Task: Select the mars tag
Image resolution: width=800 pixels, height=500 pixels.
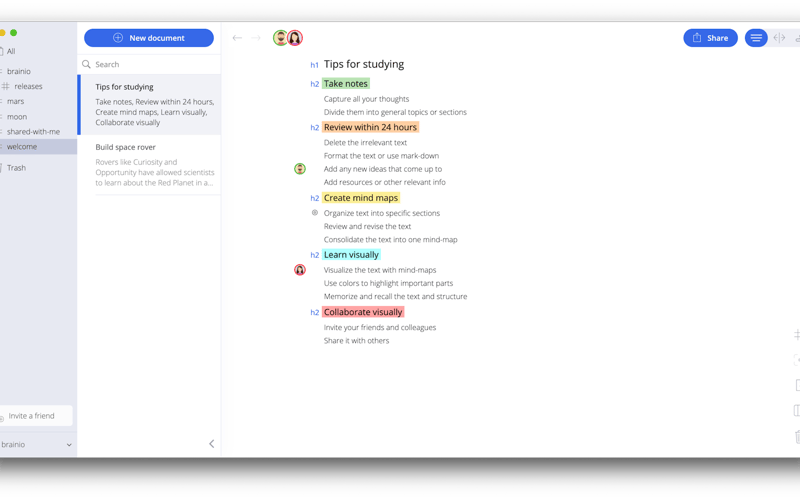Action: 15,102
